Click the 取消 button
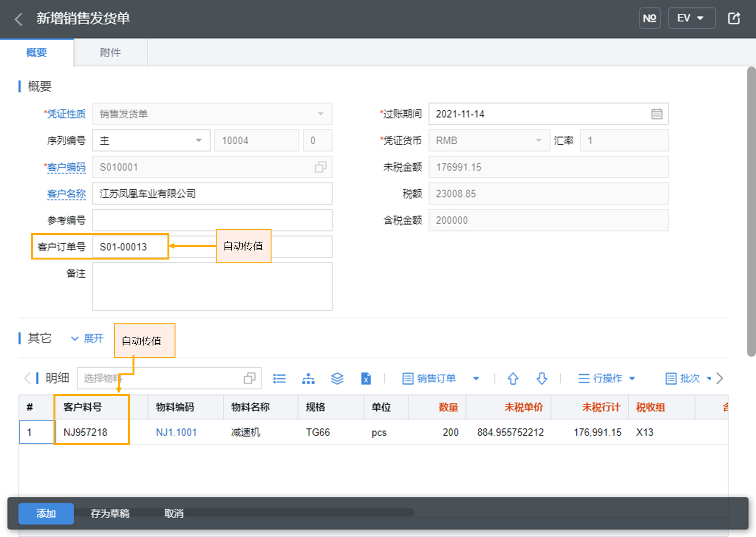This screenshot has width=756, height=537. point(174,513)
